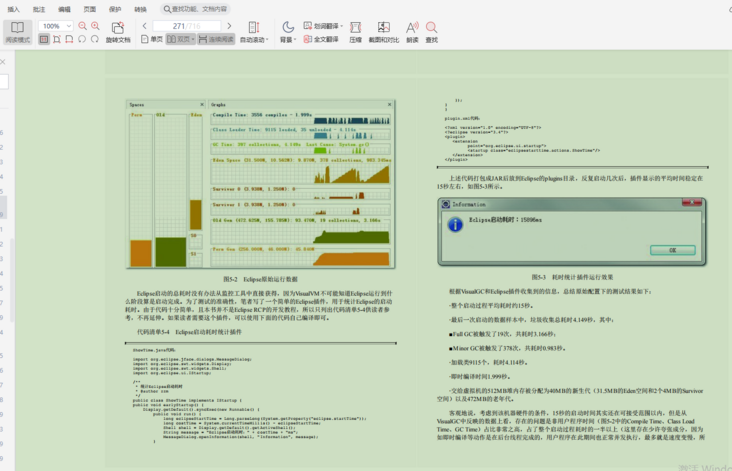The image size is (732, 471).
Task: Go to the next page arrow
Action: [229, 26]
